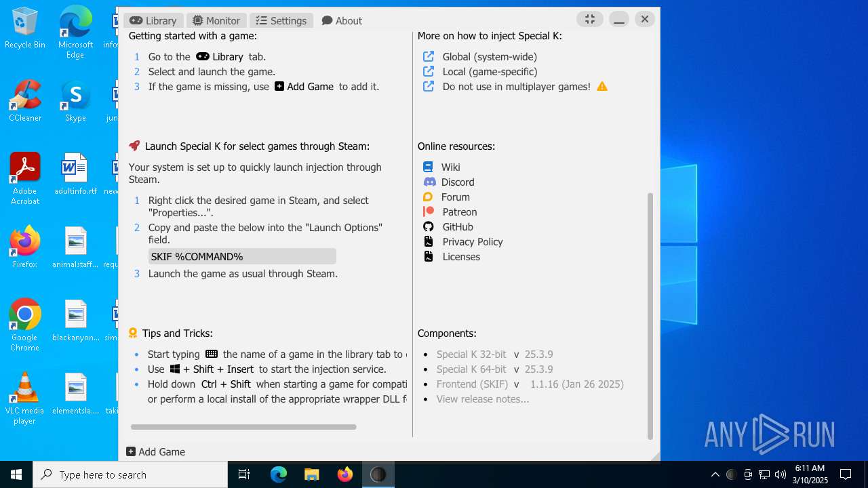The height and width of the screenshot is (488, 868).
Task: Click the Tips and Tricks medal icon
Action: point(133,333)
